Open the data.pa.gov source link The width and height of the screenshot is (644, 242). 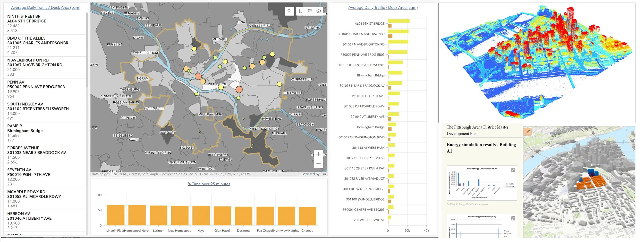[x=100, y=174]
